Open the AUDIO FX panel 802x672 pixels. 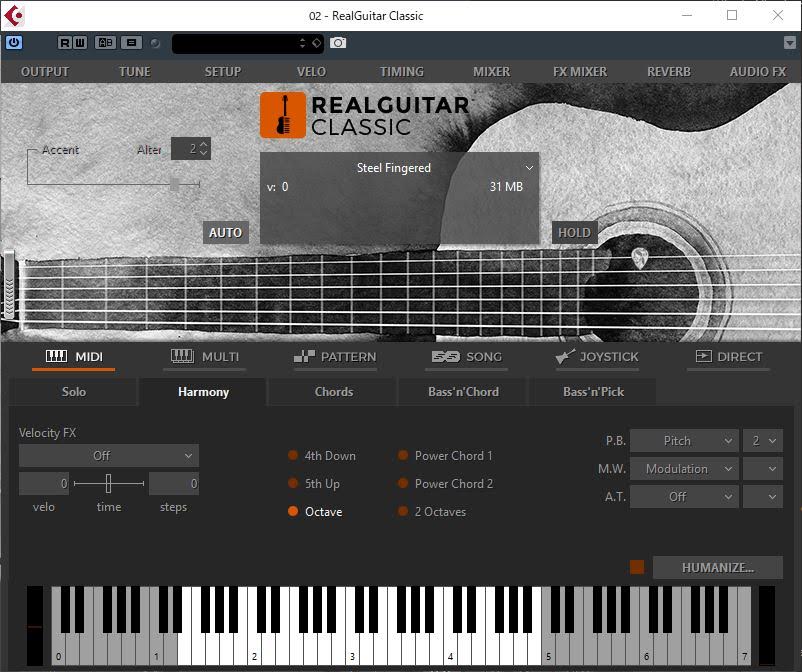(758, 72)
